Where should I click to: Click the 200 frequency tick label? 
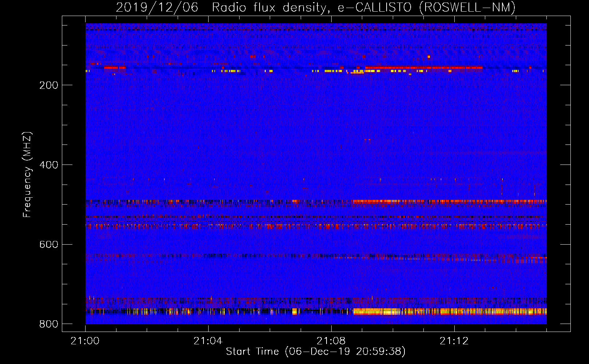(49, 85)
